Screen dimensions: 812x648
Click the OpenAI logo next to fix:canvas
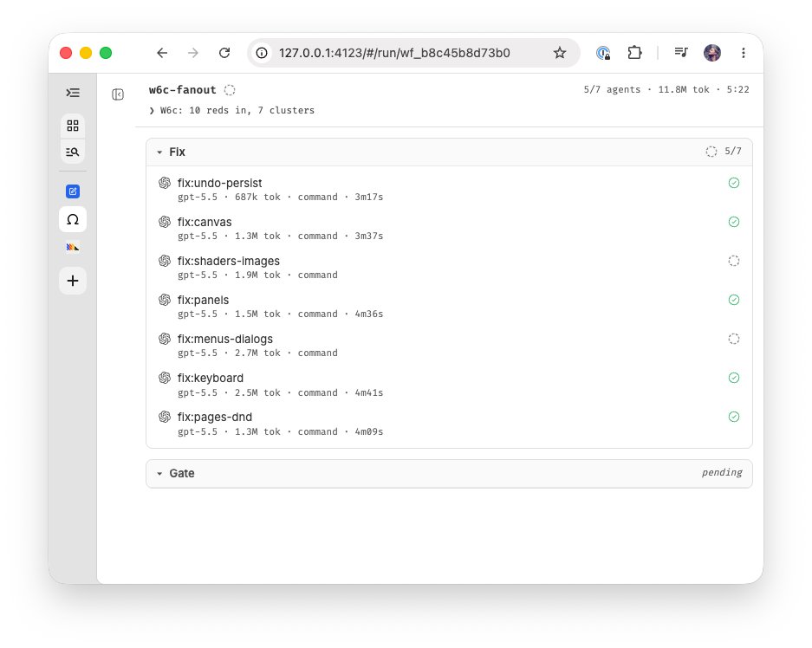[x=165, y=222]
